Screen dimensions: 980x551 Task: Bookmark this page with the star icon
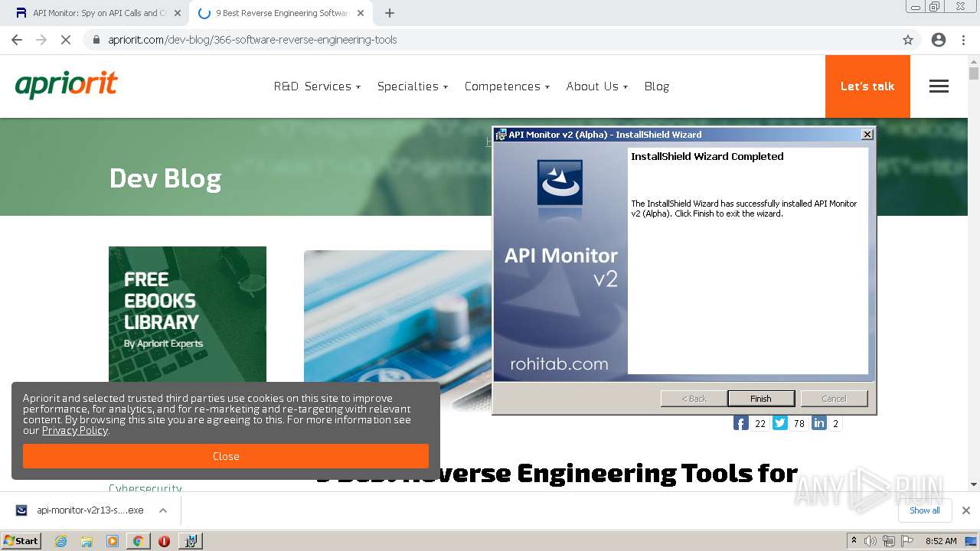click(x=908, y=40)
